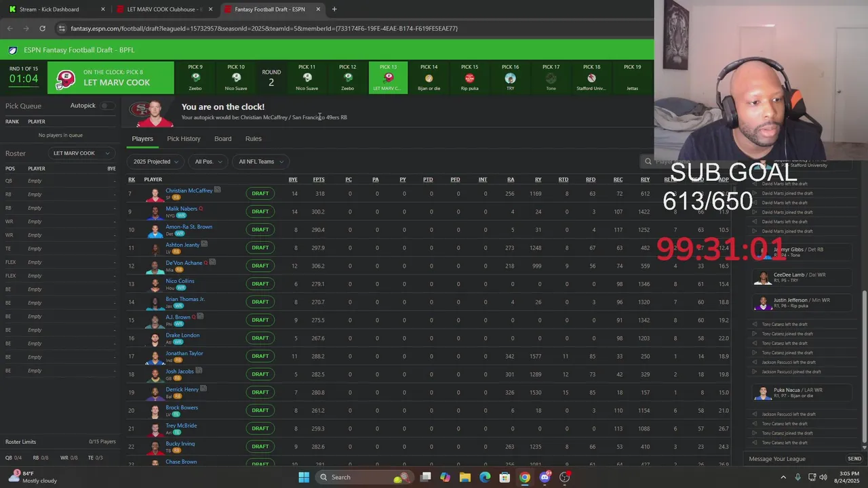Open the All Pos. filter dropdown
The width and height of the screenshot is (868, 488).
click(x=207, y=161)
